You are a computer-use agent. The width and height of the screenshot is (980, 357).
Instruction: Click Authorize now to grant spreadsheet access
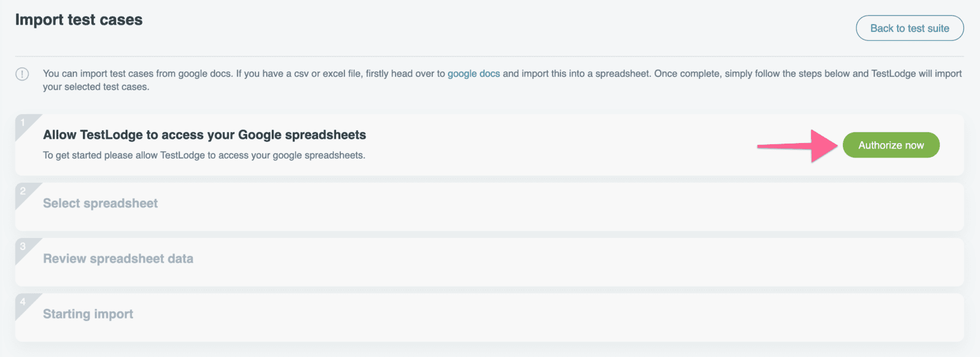click(891, 145)
